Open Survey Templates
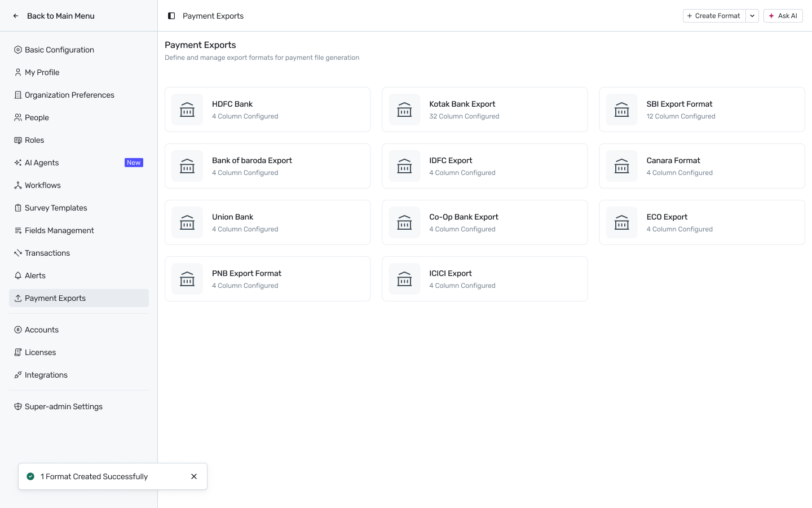This screenshot has width=812, height=508. (79, 208)
